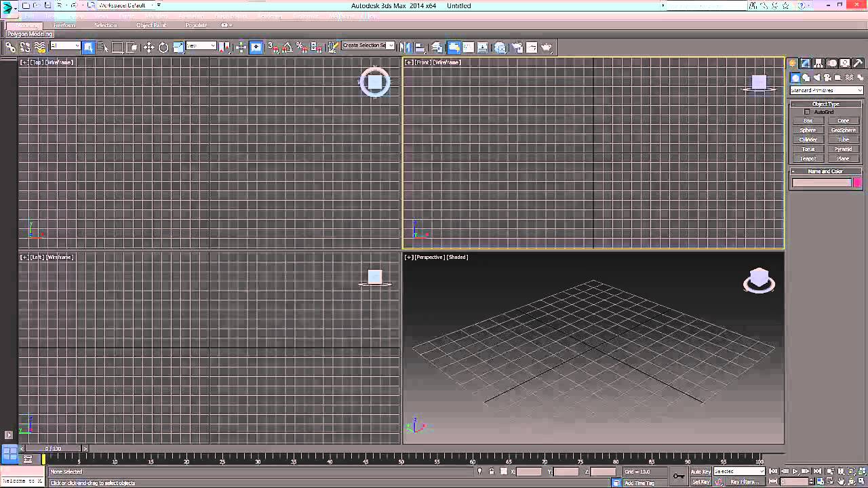Viewport: 868px width, 488px height.
Task: Click the Pyramid button
Action: [844, 149]
